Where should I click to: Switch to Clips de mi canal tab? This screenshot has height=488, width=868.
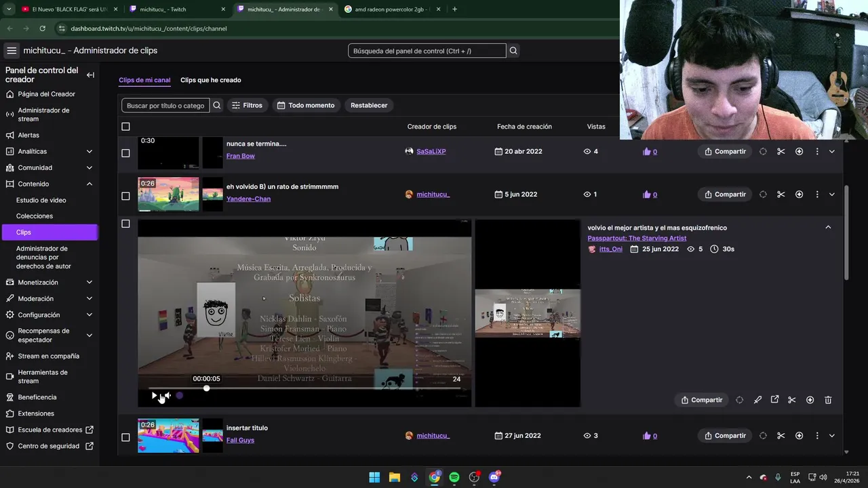pyautogui.click(x=144, y=80)
